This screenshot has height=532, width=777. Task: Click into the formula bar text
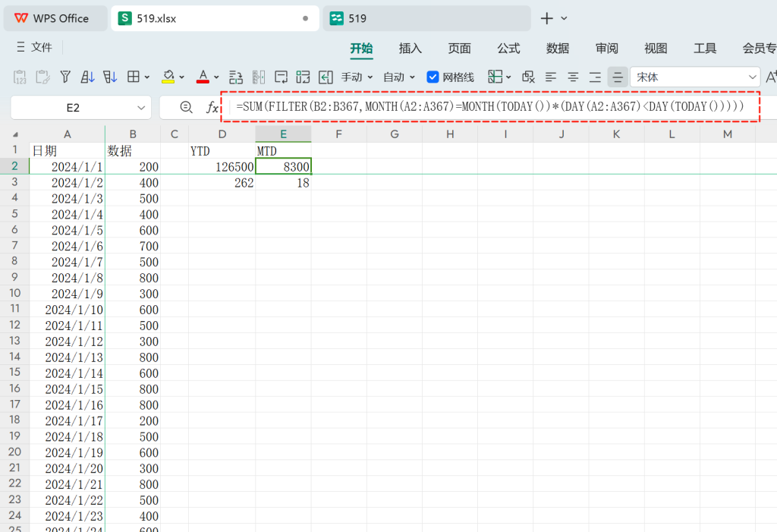(x=490, y=106)
